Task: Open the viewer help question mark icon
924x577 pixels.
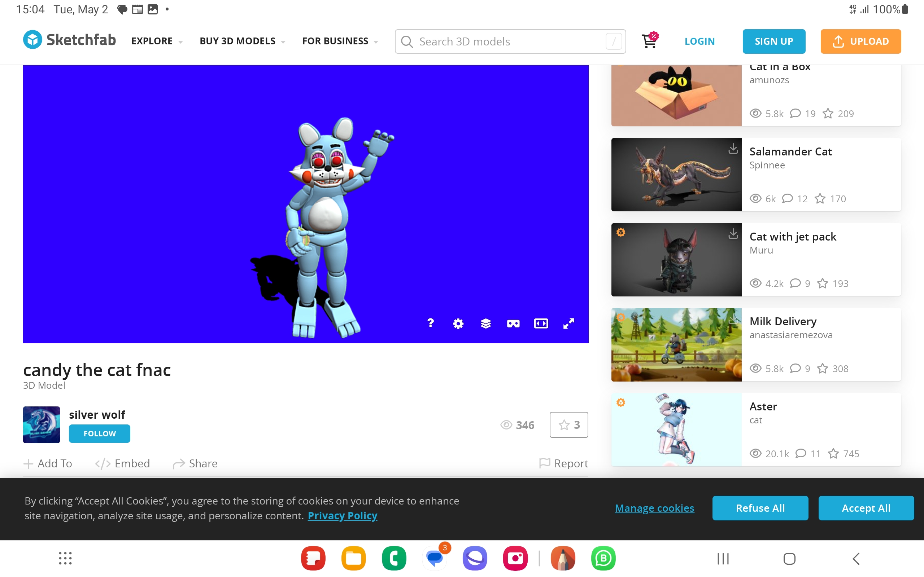Action: pyautogui.click(x=430, y=323)
